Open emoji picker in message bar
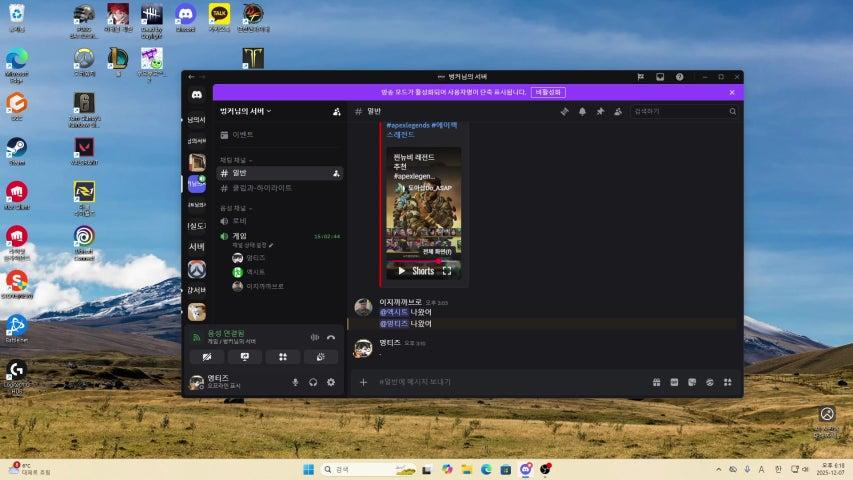853x480 pixels. coord(709,382)
